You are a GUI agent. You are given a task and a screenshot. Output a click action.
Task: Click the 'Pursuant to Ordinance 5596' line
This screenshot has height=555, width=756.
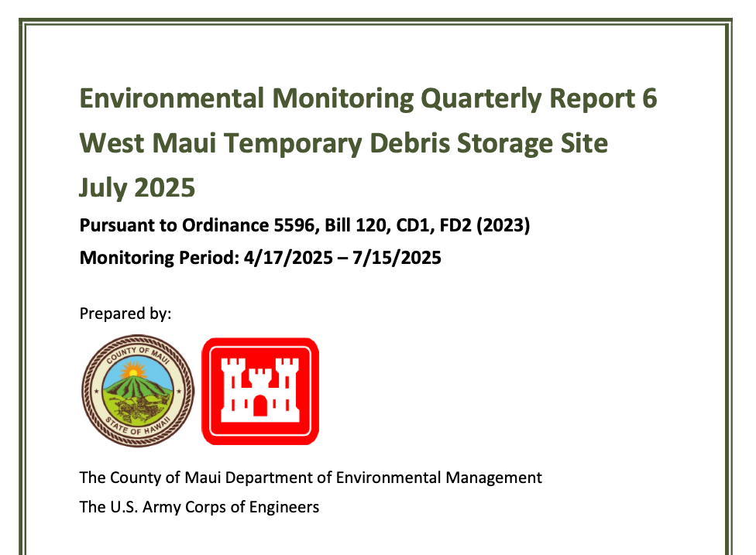point(304,225)
